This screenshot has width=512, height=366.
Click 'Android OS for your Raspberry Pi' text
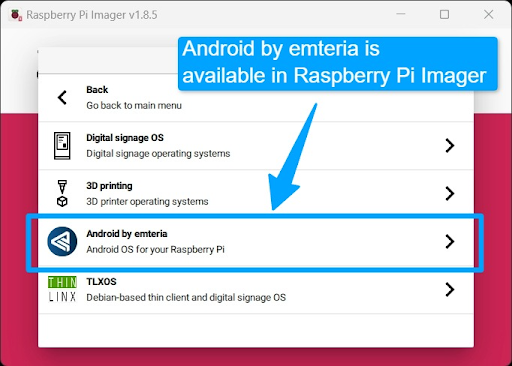tap(155, 250)
